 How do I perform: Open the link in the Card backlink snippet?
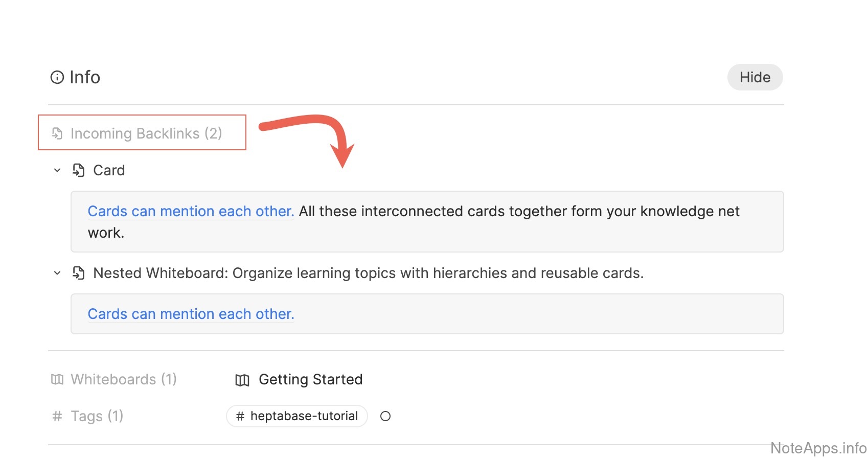pos(191,211)
